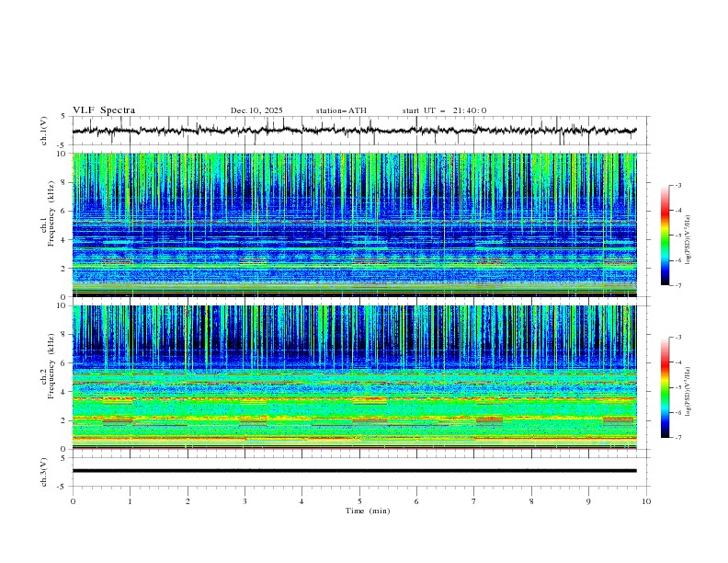Click the time axis tick label '1'
The height and width of the screenshot is (563, 728).
pyautogui.click(x=130, y=501)
